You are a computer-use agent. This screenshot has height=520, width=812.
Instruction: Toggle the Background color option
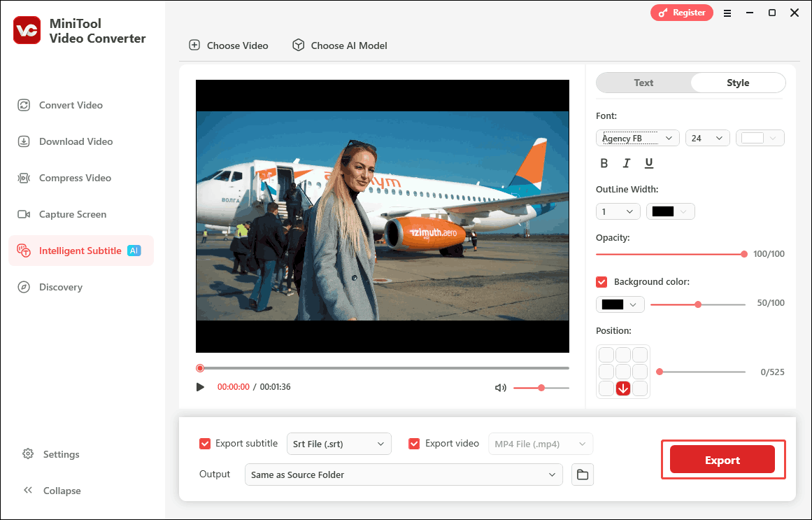click(x=601, y=281)
